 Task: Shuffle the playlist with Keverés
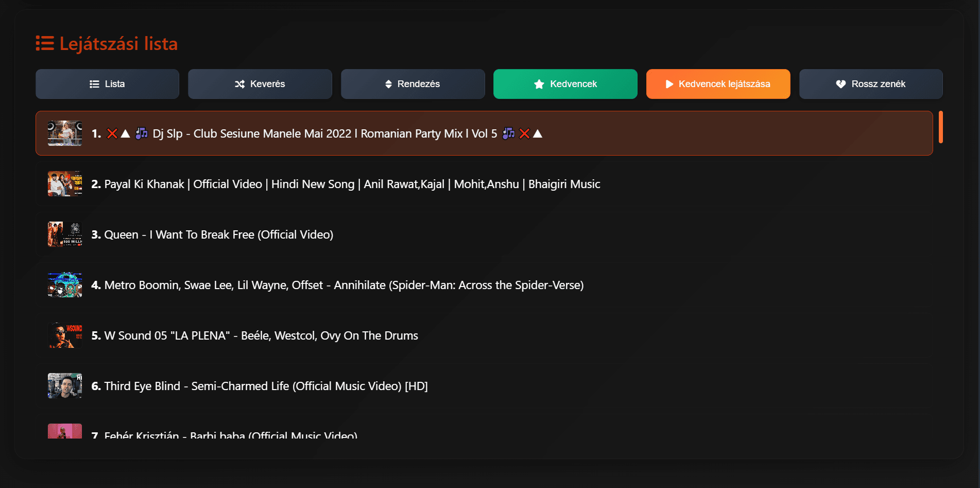coord(260,84)
